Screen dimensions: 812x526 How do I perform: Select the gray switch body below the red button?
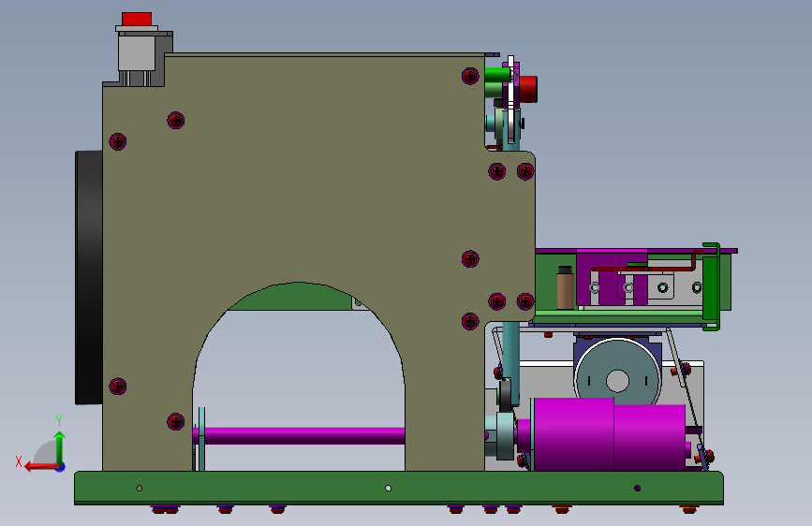[x=137, y=52]
